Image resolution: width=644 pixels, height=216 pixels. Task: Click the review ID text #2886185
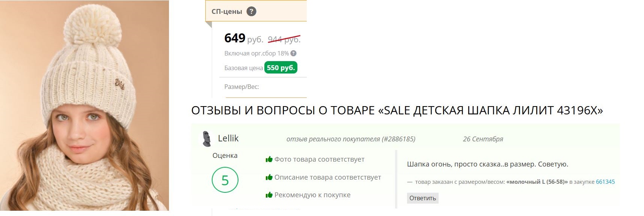(x=398, y=139)
